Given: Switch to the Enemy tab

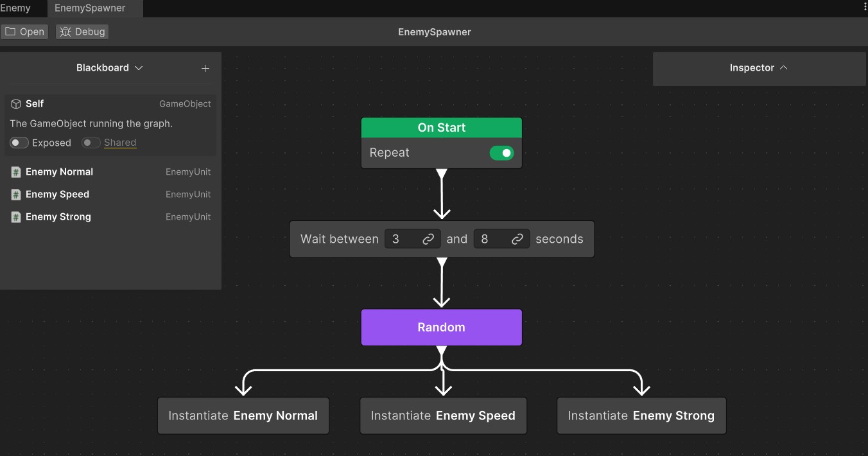Looking at the screenshot, I should (15, 8).
